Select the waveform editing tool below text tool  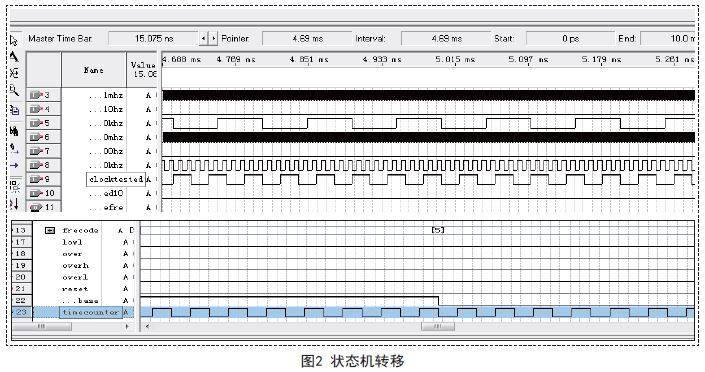click(x=14, y=73)
